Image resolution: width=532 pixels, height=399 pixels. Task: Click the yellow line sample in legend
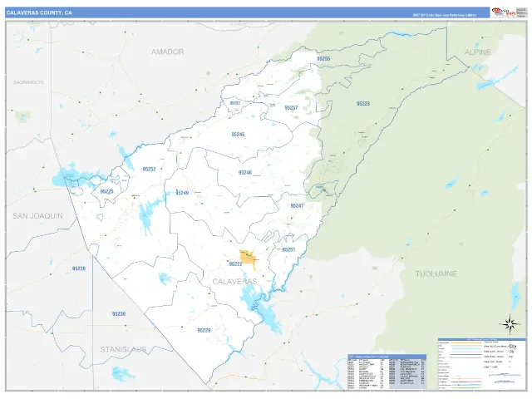pyautogui.click(x=466, y=343)
